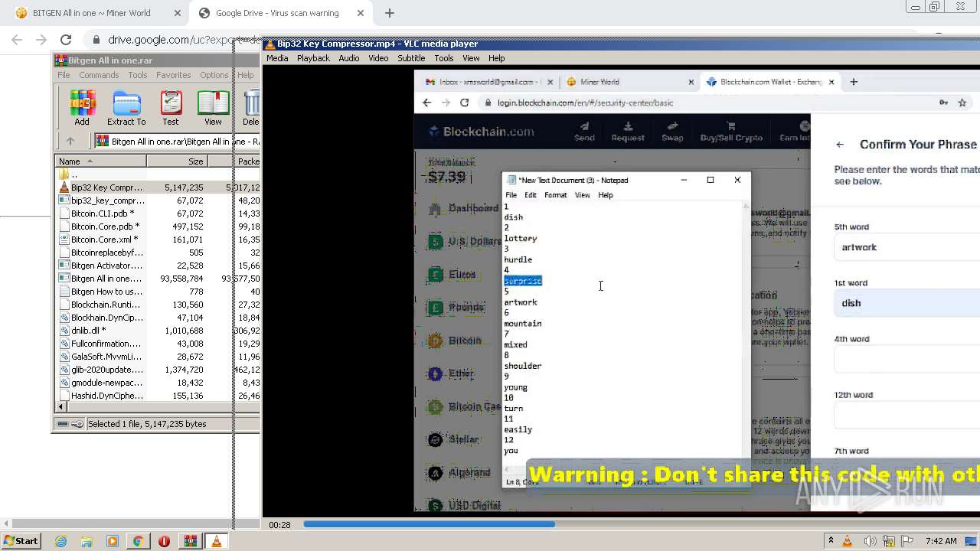980x551 pixels.
Task: Click WinRAR horizontal scrollbar left arrow
Action: pyautogui.click(x=61, y=407)
